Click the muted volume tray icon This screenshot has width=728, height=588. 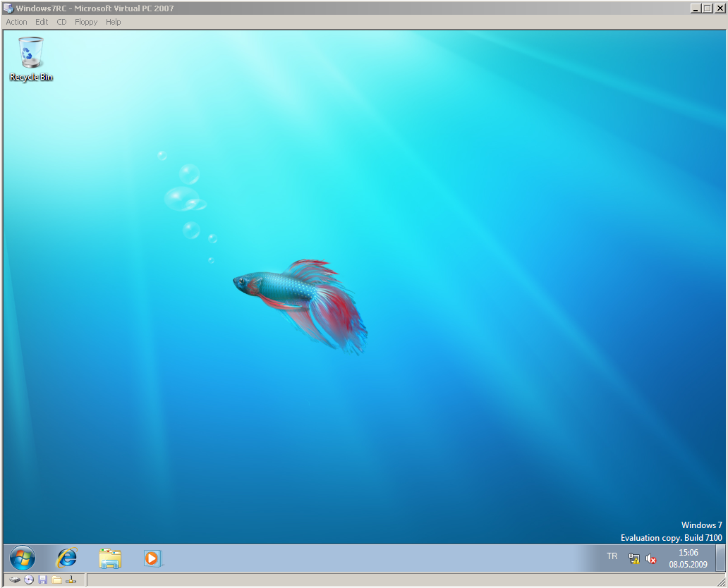click(651, 559)
